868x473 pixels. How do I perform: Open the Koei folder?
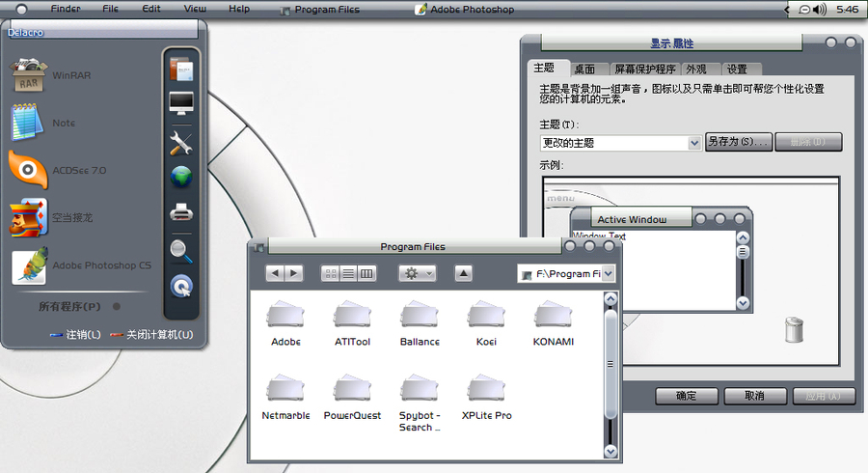486,323
